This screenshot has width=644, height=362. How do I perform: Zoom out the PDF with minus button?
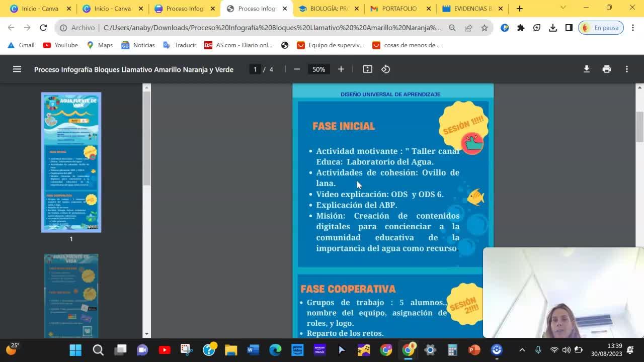click(x=297, y=69)
